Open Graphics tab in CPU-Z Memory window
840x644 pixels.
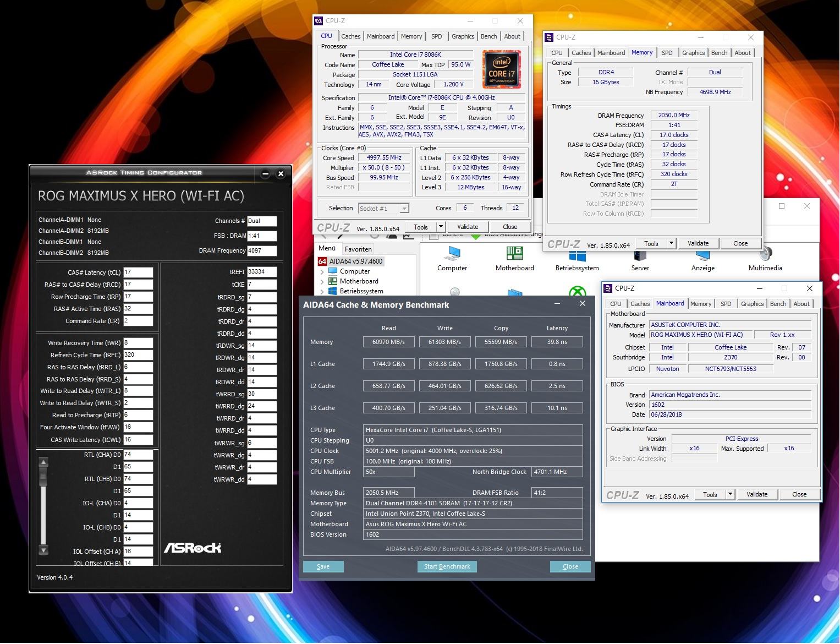693,53
